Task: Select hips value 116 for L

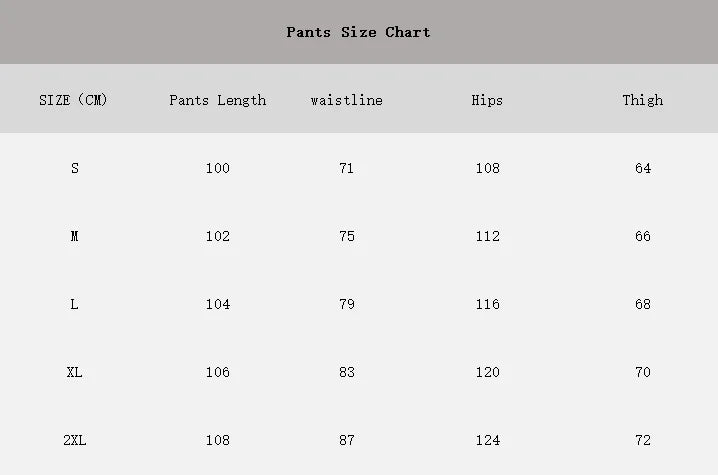Action: pyautogui.click(x=488, y=304)
